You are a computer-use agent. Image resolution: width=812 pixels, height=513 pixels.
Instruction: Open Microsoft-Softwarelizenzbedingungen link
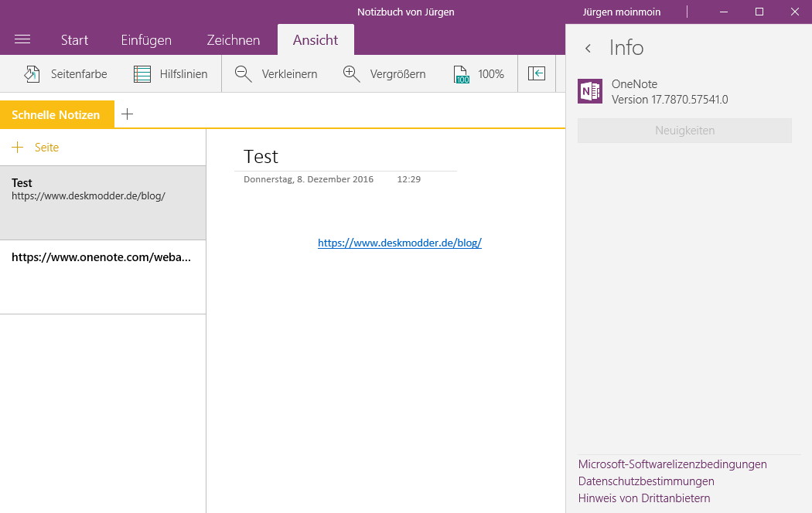click(672, 464)
